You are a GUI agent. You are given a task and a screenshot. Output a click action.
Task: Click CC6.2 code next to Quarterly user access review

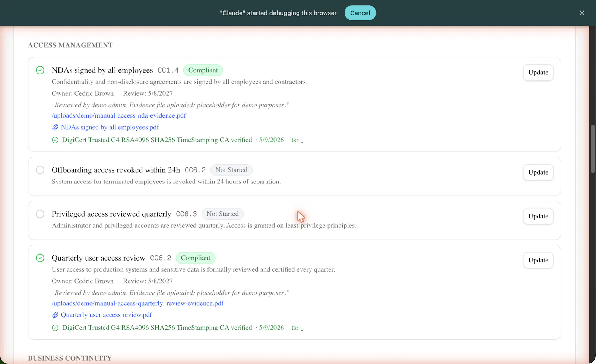click(161, 258)
